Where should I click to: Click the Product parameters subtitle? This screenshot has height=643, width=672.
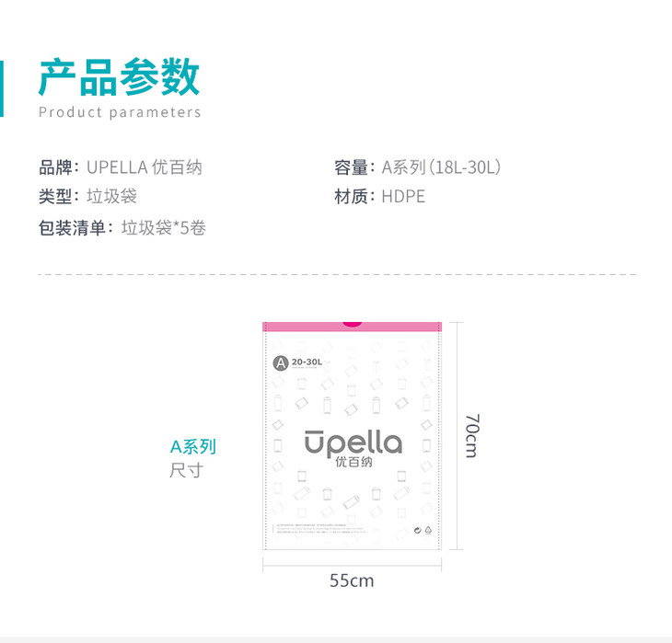[120, 112]
